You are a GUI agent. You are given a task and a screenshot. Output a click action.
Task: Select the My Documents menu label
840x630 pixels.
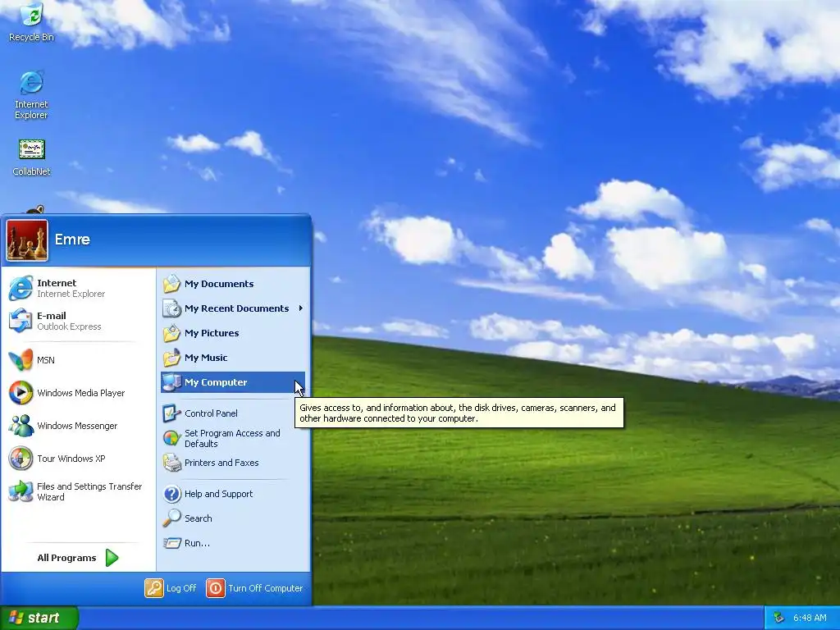point(219,284)
